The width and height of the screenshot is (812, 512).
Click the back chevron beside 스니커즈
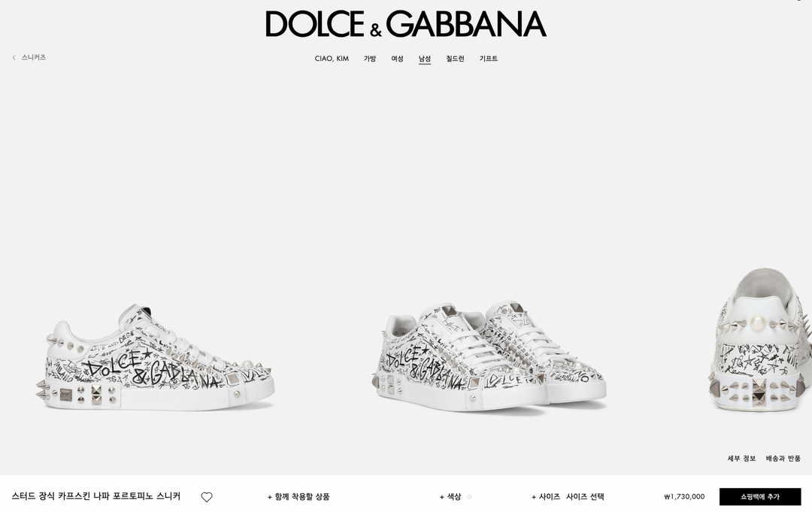[x=14, y=57]
